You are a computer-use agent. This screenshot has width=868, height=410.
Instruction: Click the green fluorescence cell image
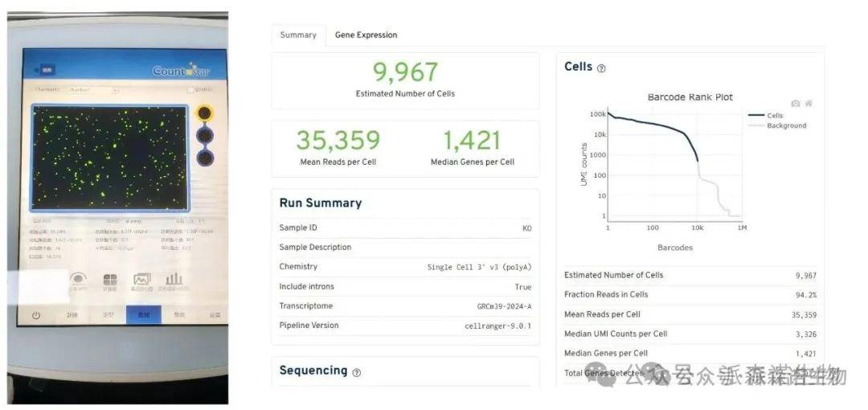(x=109, y=157)
